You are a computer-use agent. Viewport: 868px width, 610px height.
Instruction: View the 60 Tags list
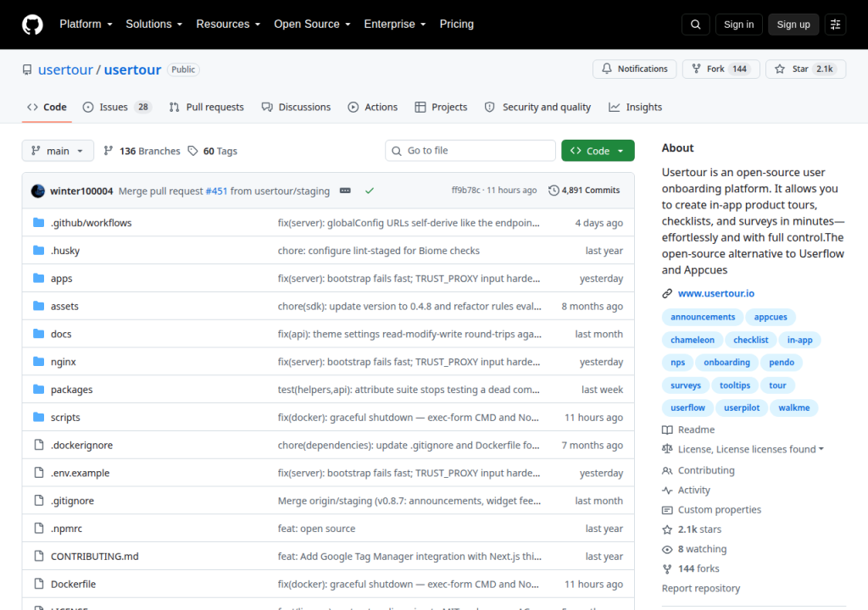pos(213,151)
